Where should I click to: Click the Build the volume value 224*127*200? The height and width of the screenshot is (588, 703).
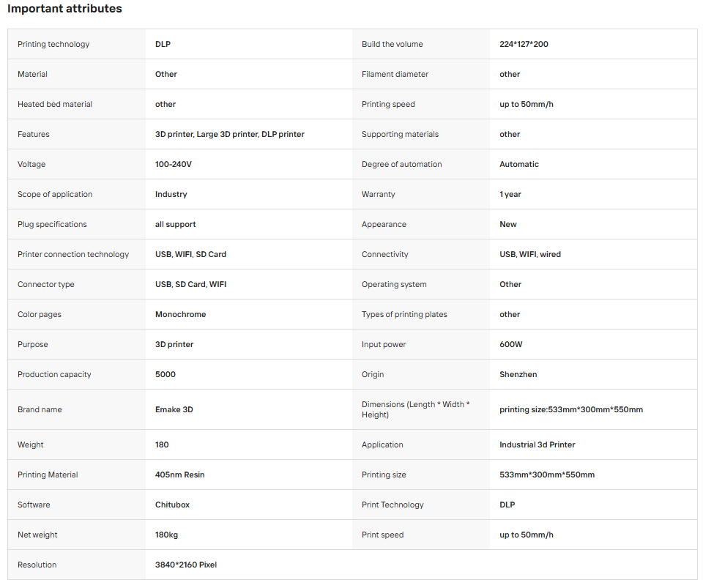524,44
